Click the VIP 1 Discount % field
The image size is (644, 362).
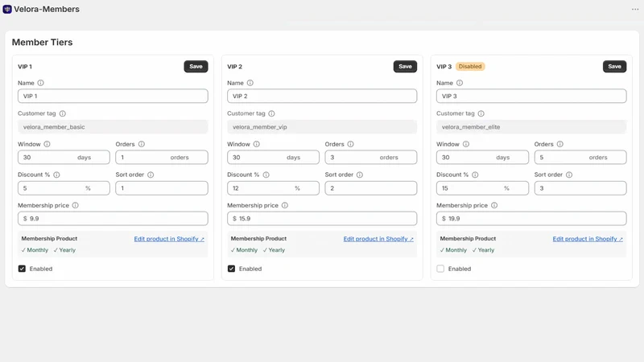point(64,188)
